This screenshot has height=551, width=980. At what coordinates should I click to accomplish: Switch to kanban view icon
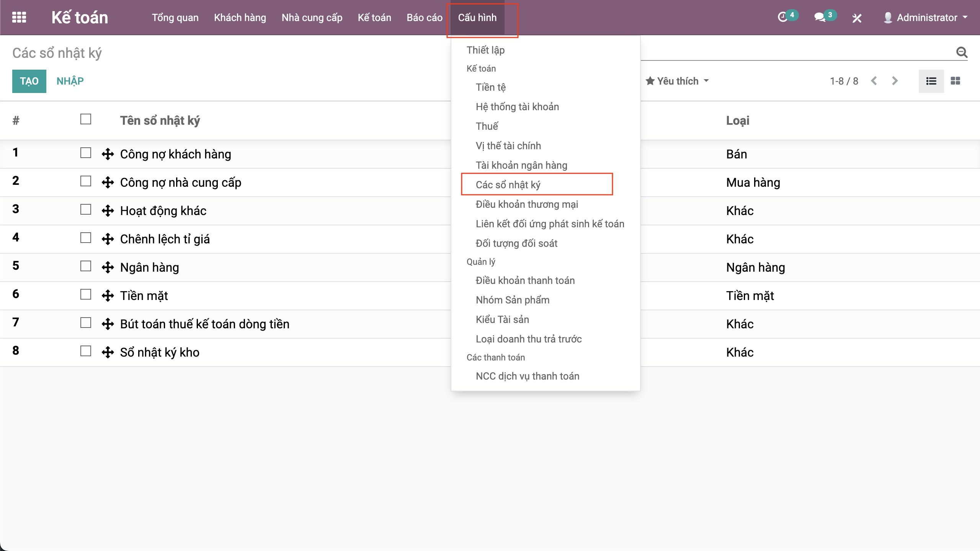coord(955,81)
